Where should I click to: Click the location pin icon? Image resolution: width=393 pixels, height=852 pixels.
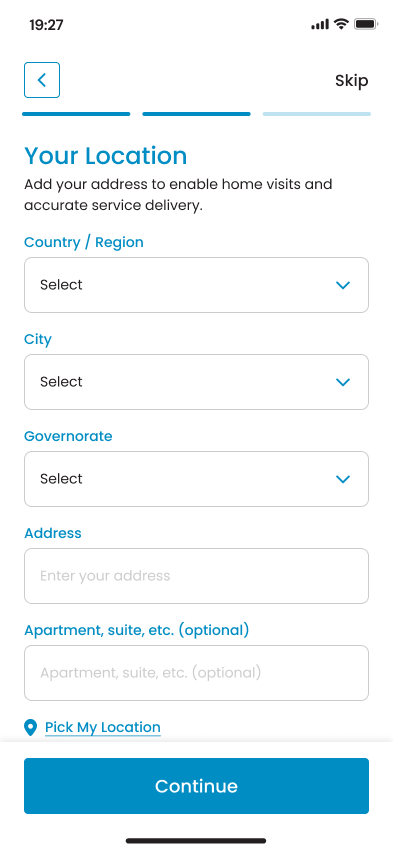click(x=31, y=727)
